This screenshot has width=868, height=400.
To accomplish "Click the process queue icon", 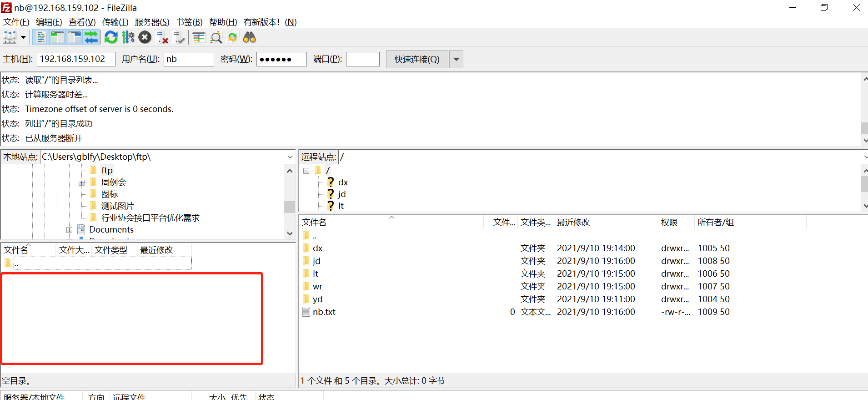I will (128, 37).
